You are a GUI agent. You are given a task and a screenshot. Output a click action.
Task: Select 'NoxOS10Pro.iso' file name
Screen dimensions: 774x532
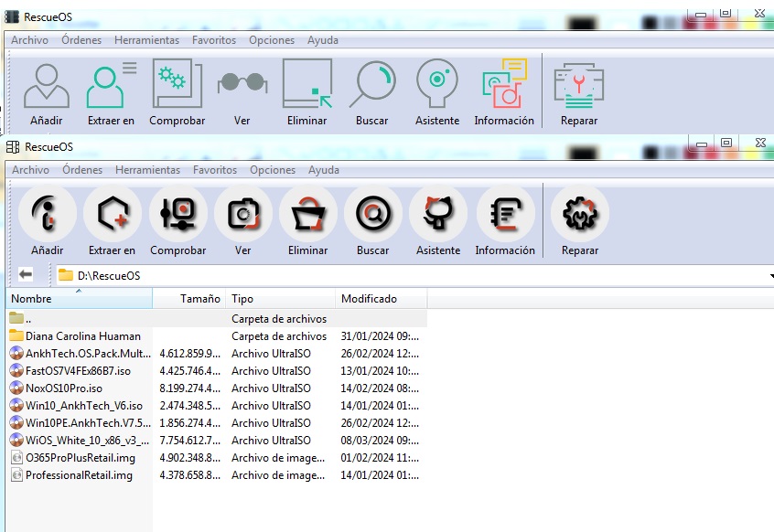64,388
